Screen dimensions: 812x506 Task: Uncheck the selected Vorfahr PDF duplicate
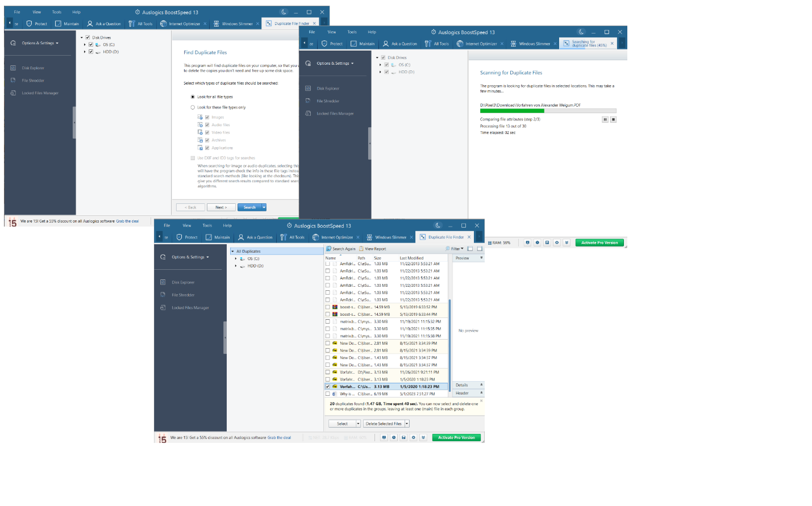(328, 387)
